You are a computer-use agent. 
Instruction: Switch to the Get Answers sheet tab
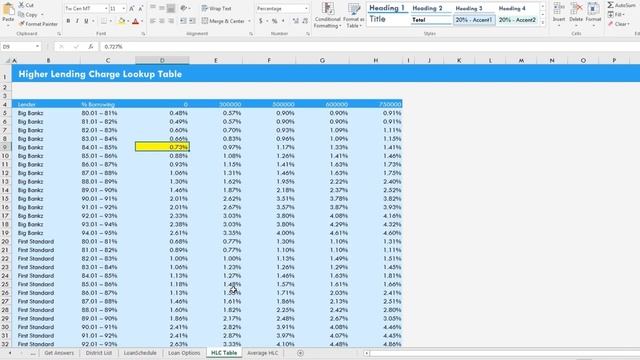pyautogui.click(x=59, y=353)
